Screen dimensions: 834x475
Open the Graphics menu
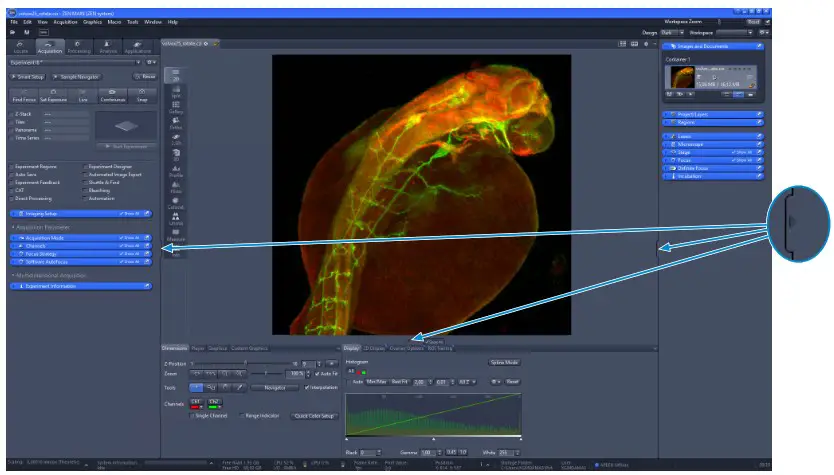click(x=93, y=22)
